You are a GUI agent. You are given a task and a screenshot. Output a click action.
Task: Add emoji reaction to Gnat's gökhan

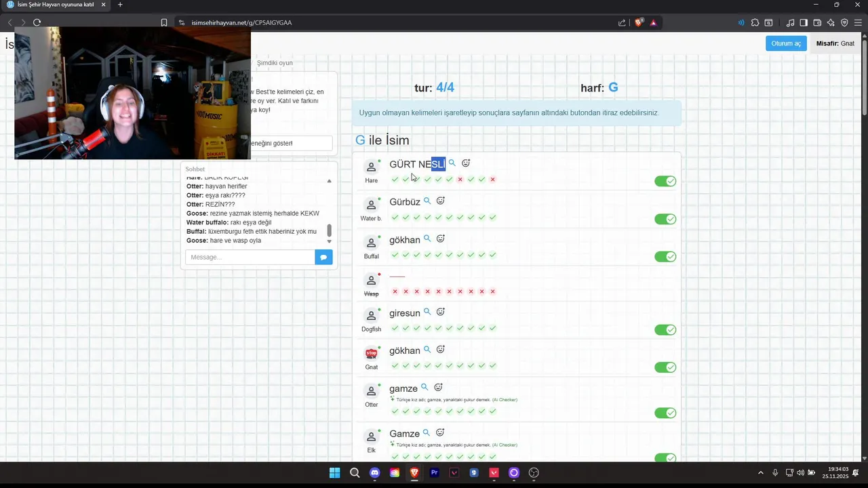(441, 350)
